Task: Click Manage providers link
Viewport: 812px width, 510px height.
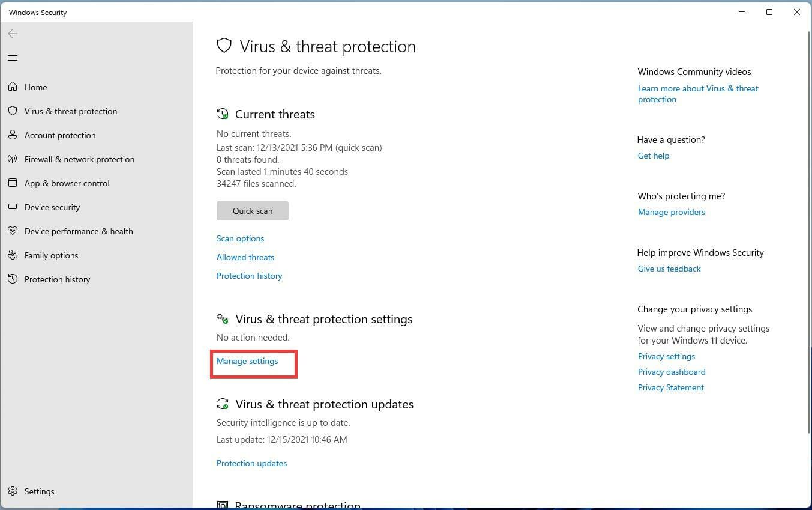Action: coord(671,212)
